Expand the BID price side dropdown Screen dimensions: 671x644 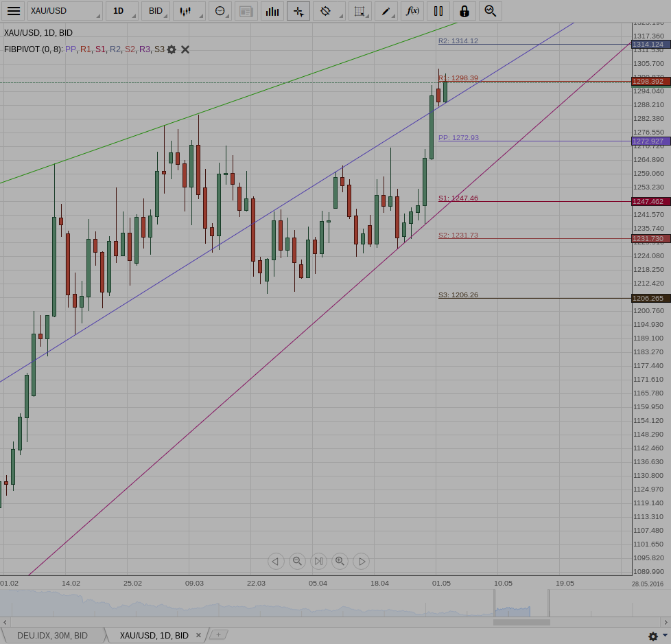point(155,11)
